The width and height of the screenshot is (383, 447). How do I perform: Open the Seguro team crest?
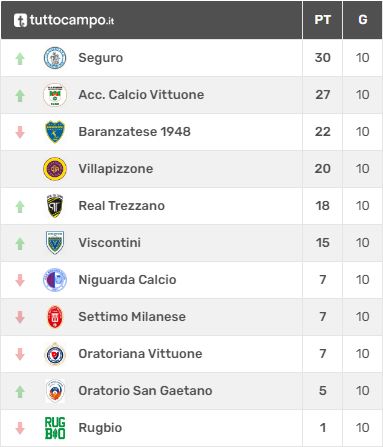pos(55,58)
